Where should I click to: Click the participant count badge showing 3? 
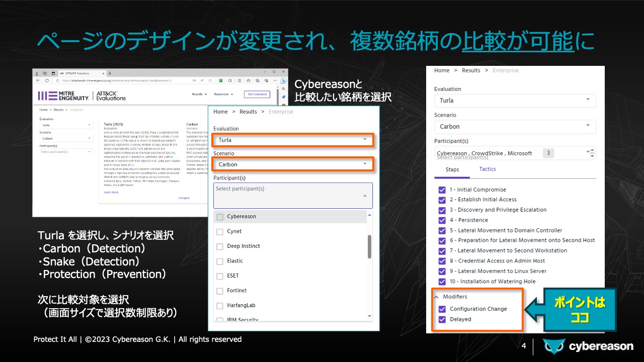548,153
